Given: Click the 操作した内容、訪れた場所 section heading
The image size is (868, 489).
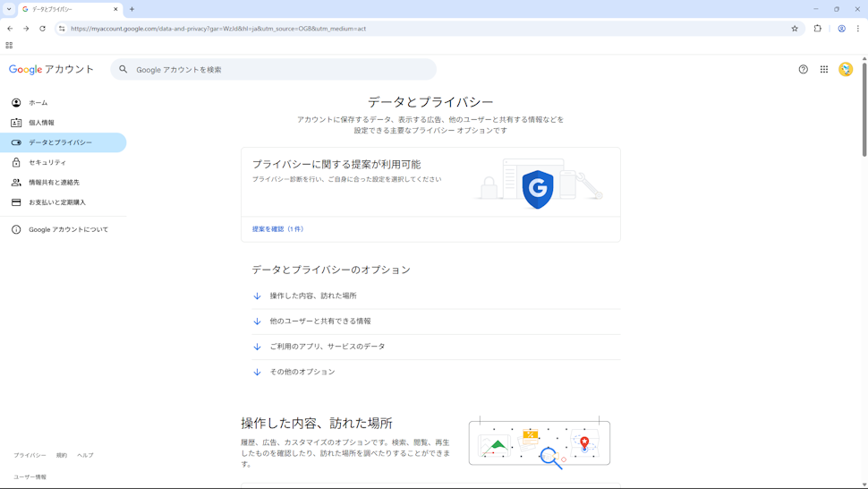Looking at the screenshot, I should pos(317,423).
